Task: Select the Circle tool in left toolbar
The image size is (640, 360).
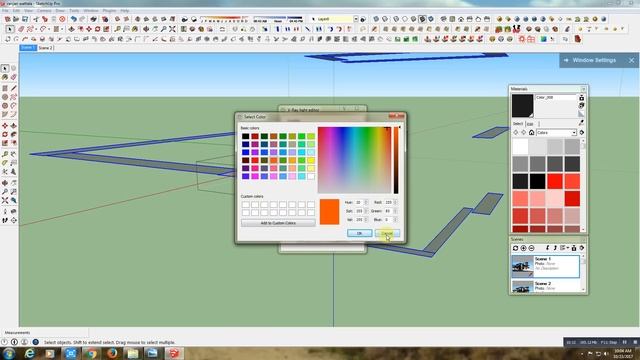Action: (5, 97)
